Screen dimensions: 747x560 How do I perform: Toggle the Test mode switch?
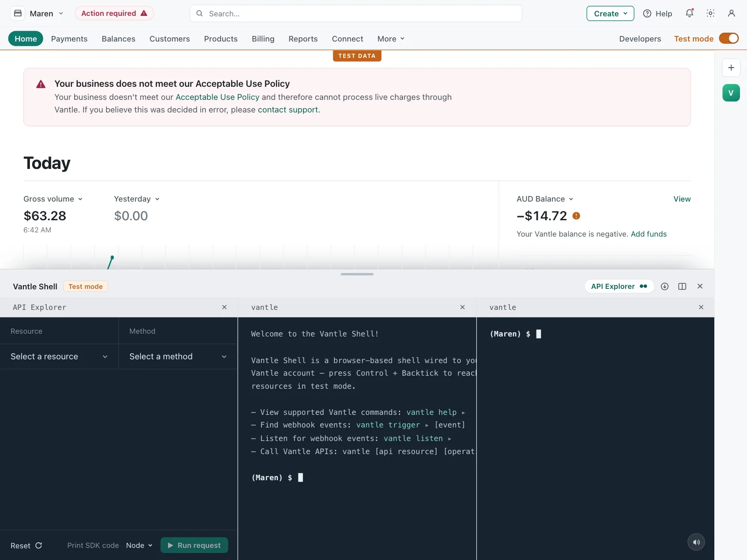tap(729, 38)
